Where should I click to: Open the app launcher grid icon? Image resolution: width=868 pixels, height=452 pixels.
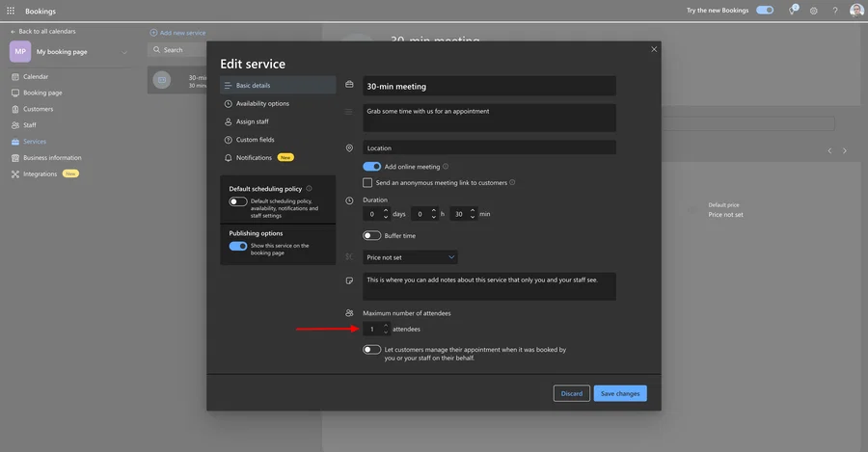[x=11, y=11]
